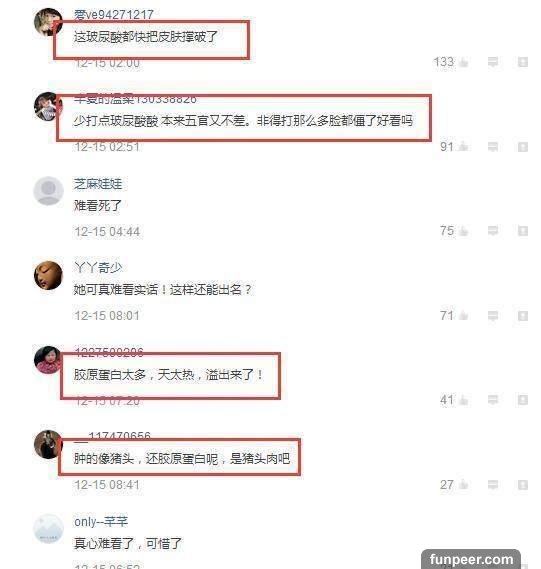Open YY奇少 username link
The width and height of the screenshot is (541, 569).
click(x=98, y=268)
